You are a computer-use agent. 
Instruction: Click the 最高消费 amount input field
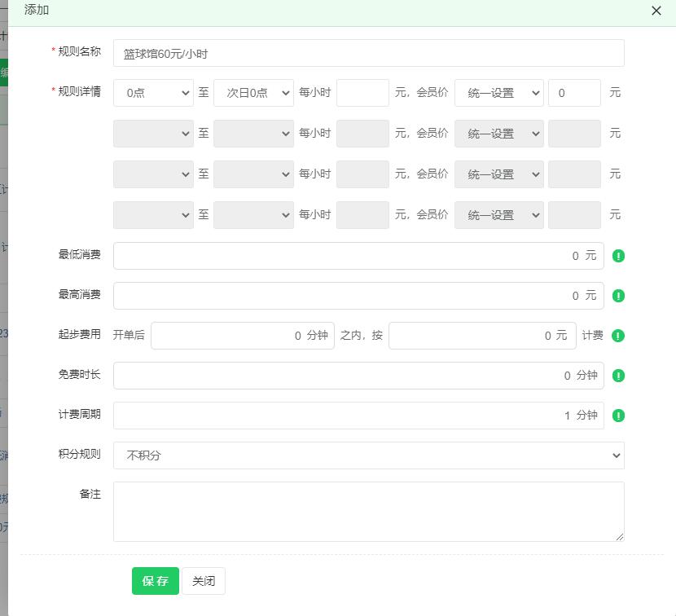(x=358, y=295)
